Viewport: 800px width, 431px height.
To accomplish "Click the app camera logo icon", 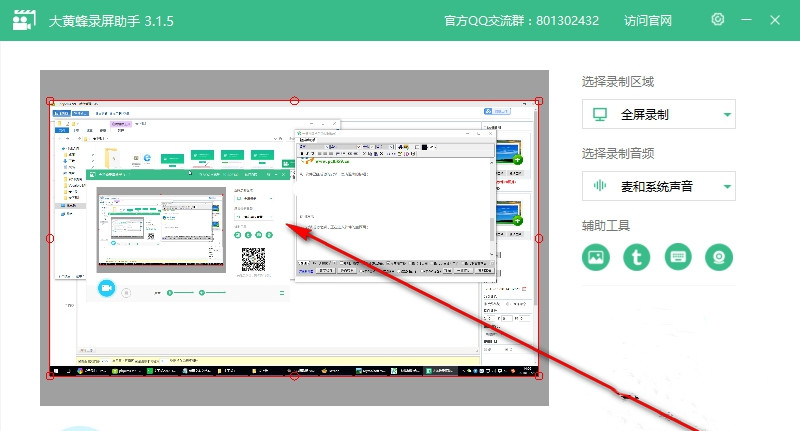I will (24, 20).
